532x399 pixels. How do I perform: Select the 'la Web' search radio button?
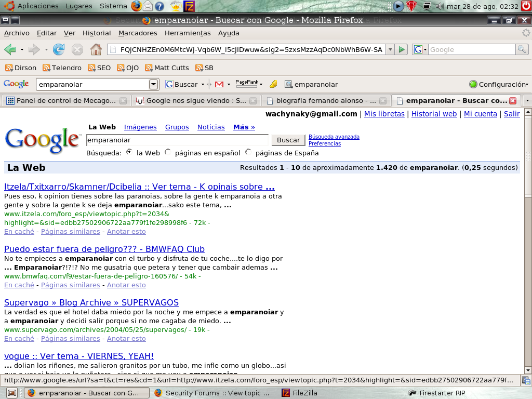point(129,152)
